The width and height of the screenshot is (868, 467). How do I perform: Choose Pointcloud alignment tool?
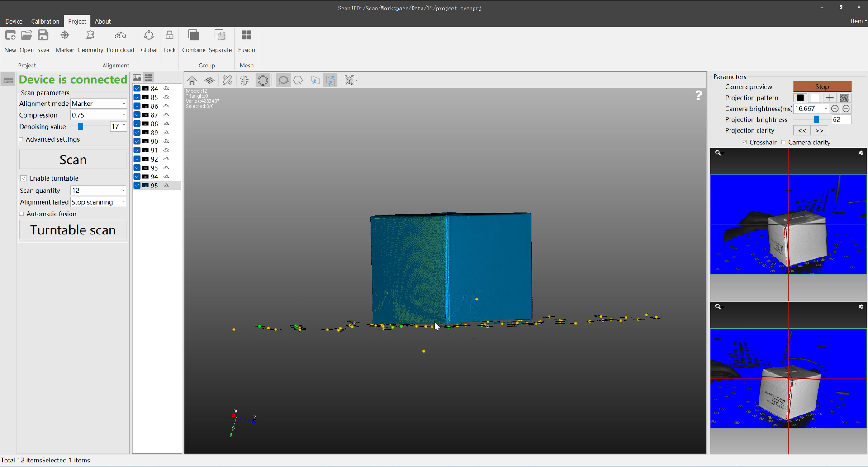[x=120, y=41]
